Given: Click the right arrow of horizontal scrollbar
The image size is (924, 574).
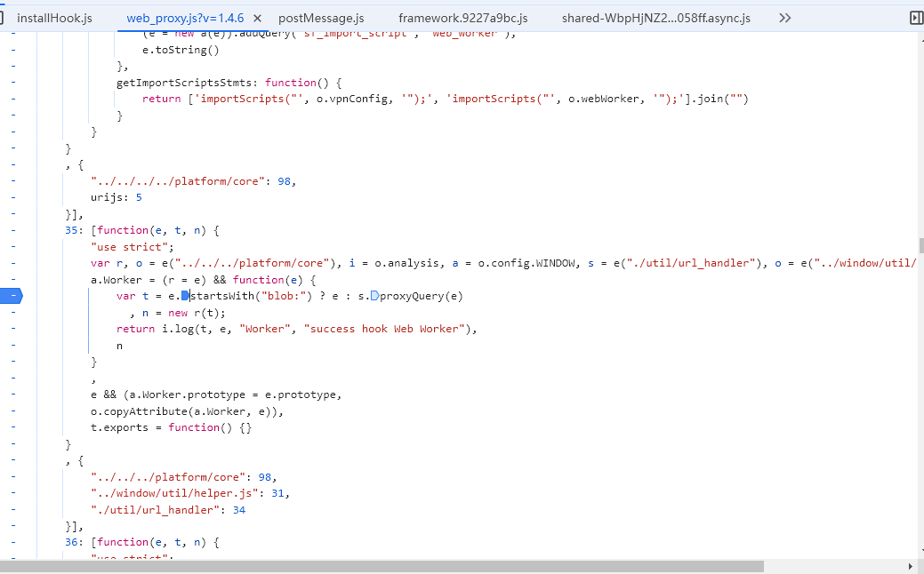Looking at the screenshot, I should coord(909,566).
